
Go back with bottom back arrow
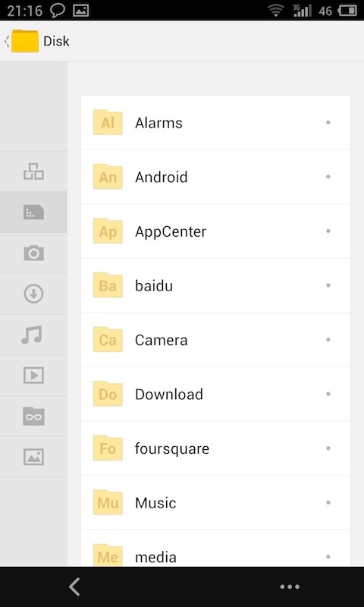74,587
